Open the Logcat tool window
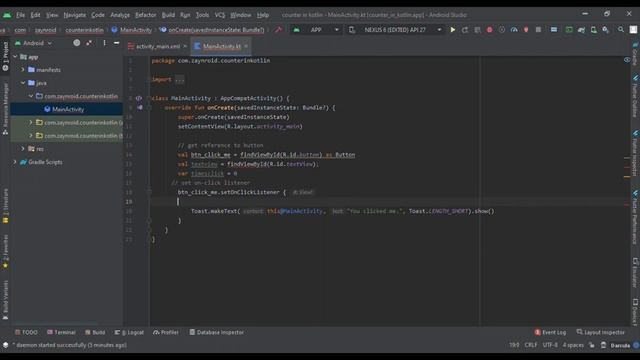640x360 pixels. point(129,332)
